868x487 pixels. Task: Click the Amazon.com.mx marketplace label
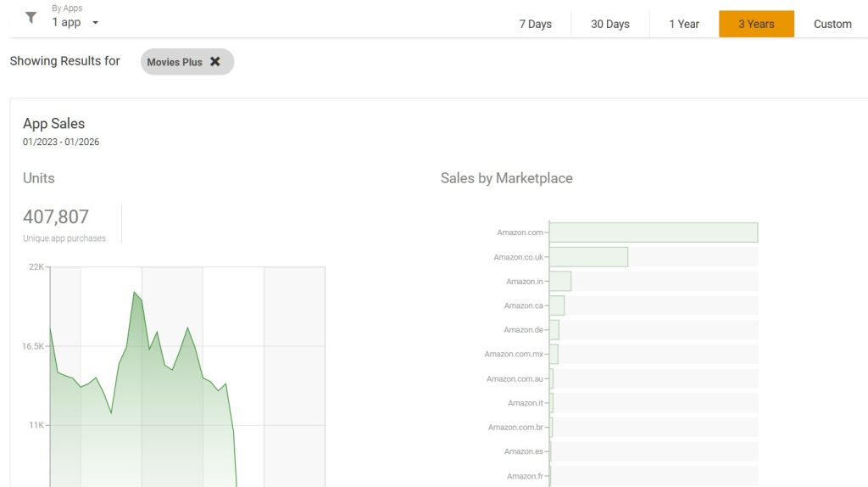514,355
